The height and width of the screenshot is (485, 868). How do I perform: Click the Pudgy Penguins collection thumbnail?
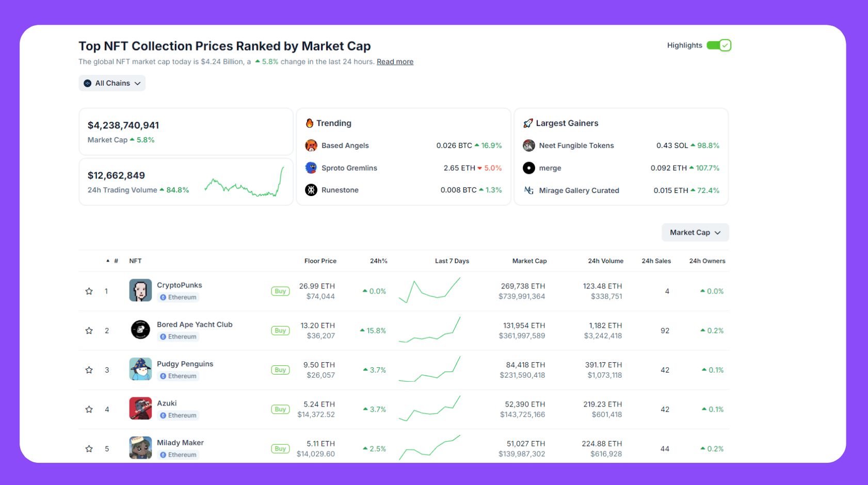[140, 369]
